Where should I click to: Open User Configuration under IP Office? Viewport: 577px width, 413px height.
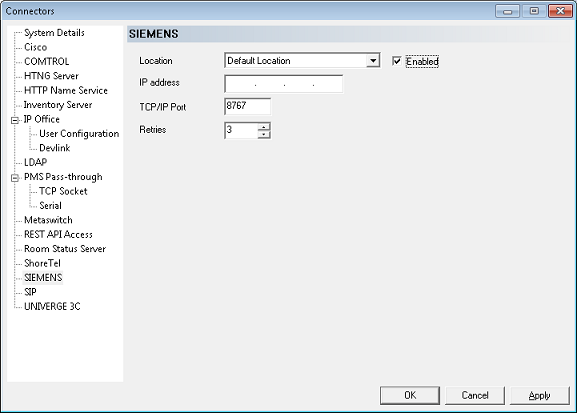[79, 134]
